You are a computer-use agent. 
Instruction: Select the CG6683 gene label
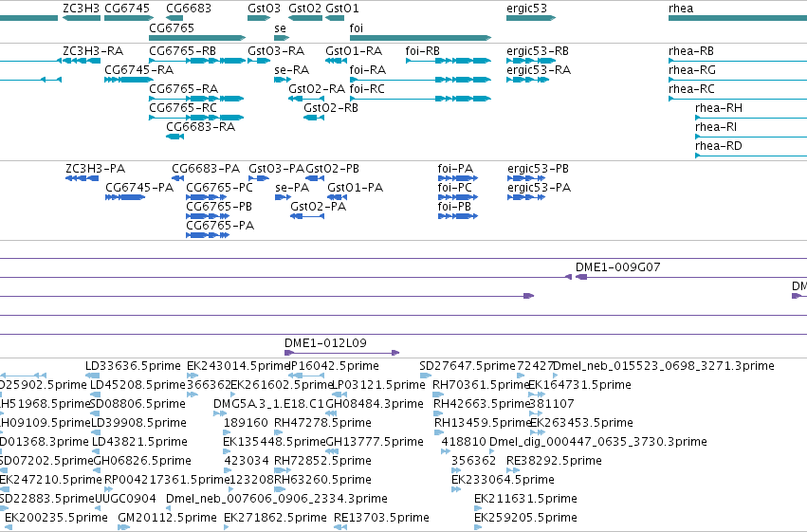[189, 9]
